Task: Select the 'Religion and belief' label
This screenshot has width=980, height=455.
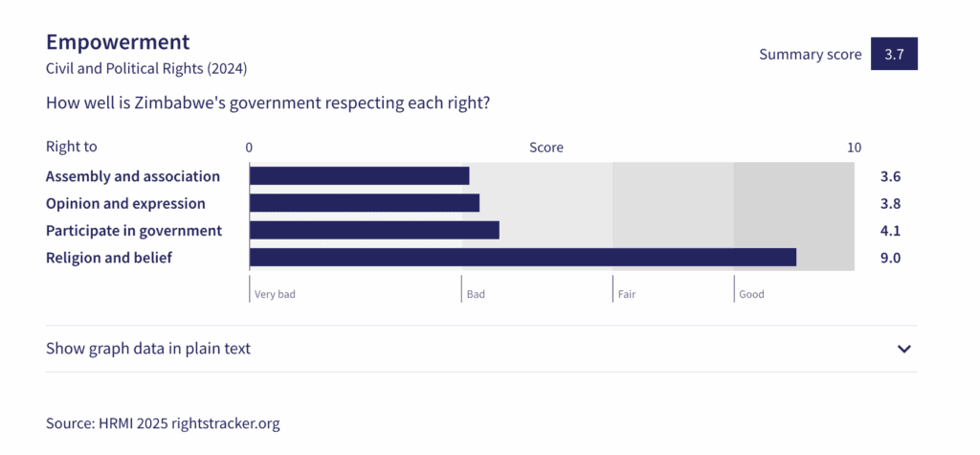Action: tap(109, 257)
